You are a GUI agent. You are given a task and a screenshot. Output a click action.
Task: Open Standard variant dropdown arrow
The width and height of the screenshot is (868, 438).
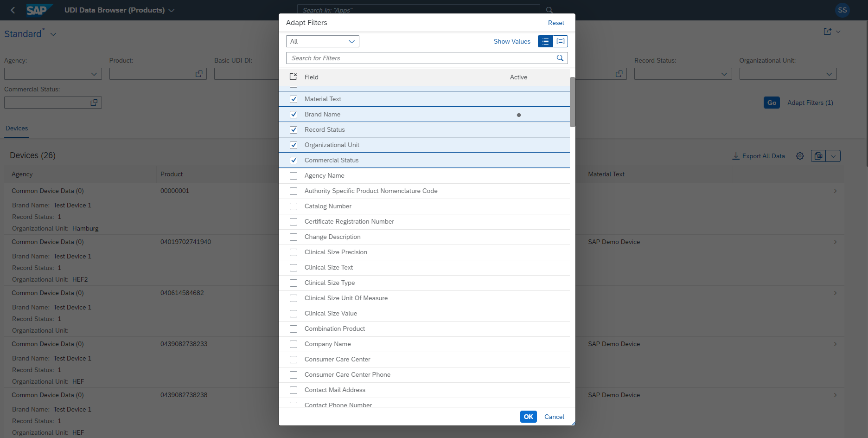53,34
